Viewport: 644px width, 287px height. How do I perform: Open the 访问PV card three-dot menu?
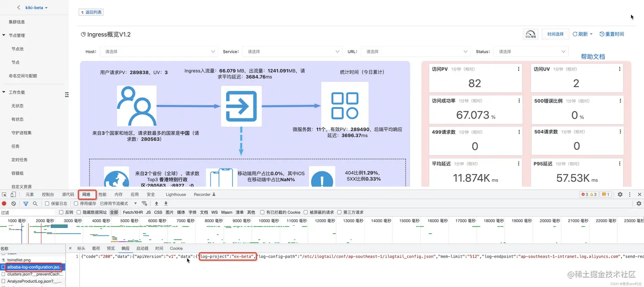pos(518,69)
